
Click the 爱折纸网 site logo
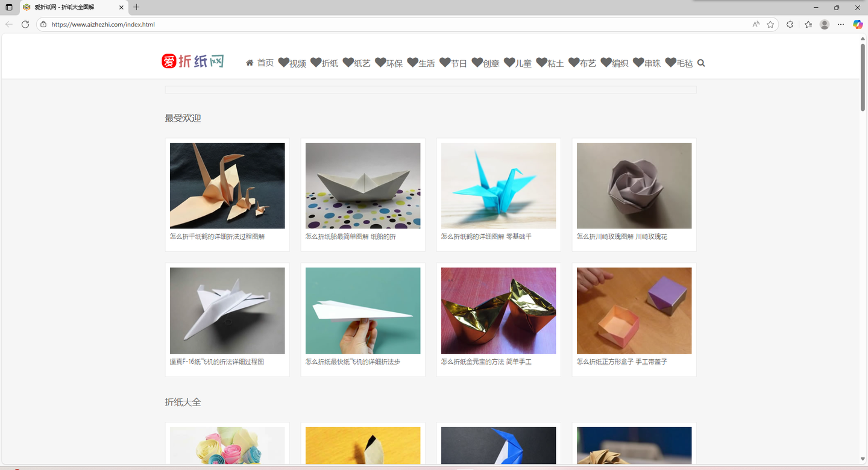[x=193, y=61]
